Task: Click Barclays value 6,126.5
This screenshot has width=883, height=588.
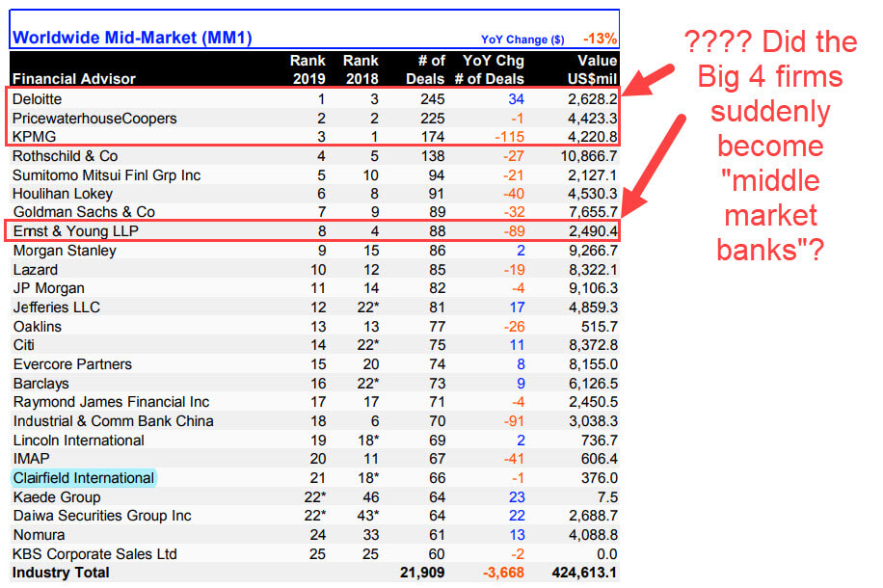Action: pos(593,384)
